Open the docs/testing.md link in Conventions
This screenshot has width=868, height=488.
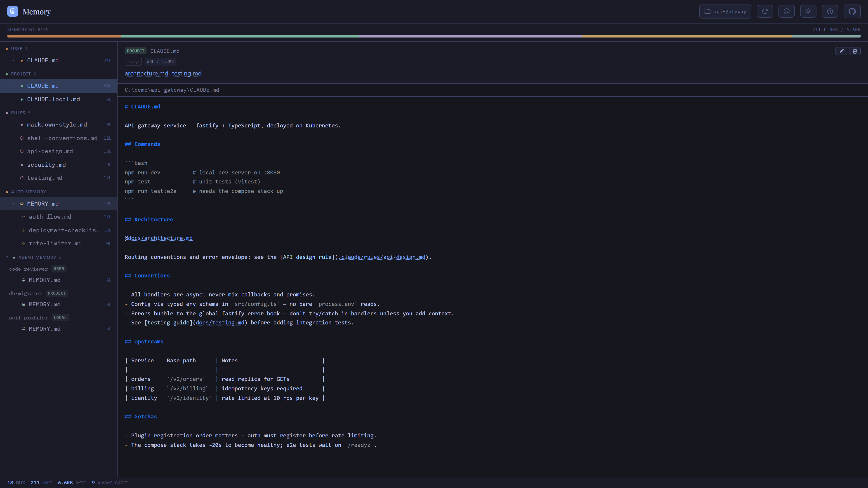[220, 323]
